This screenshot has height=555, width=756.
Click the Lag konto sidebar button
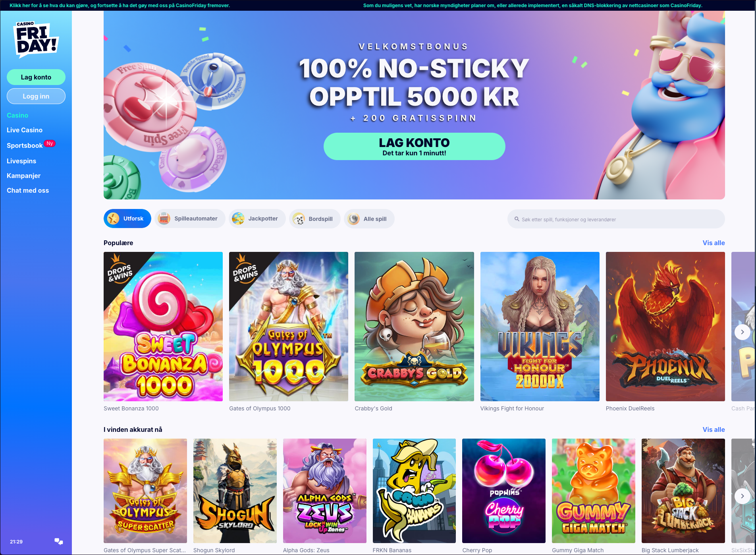pos(36,77)
